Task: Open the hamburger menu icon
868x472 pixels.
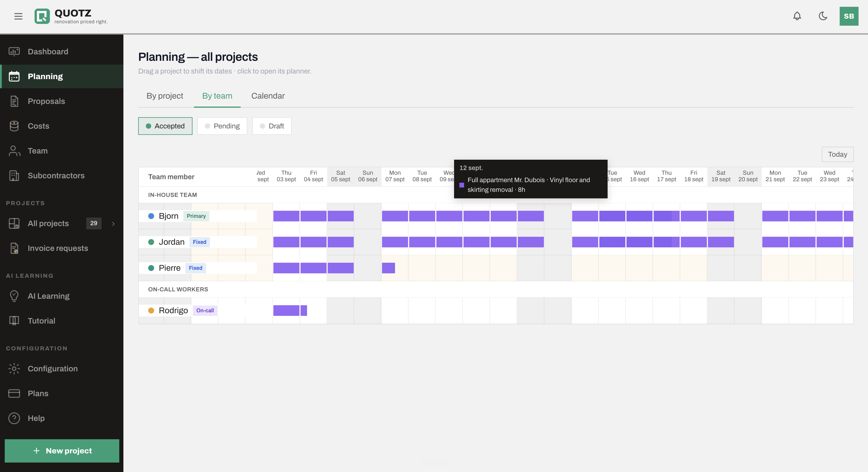Action: [18, 16]
